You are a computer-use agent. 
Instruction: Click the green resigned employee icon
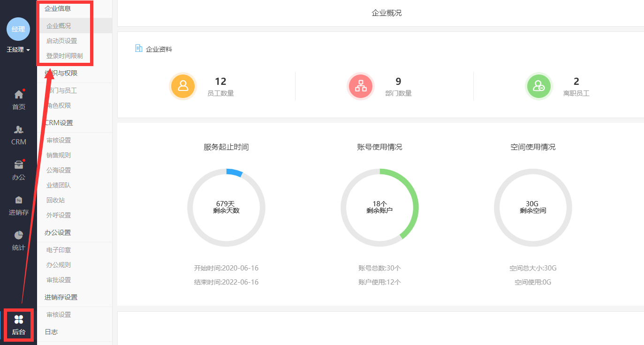[538, 86]
